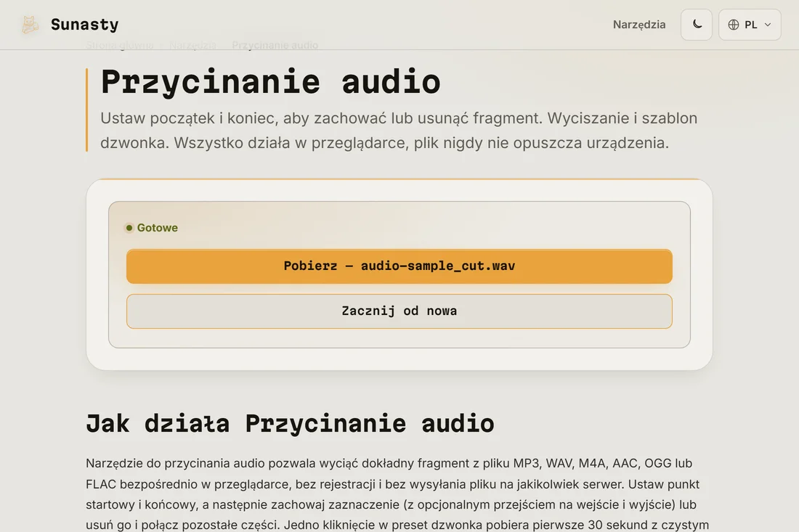Open the Narzędzia menu
Image resolution: width=799 pixels, height=532 pixels.
point(639,25)
